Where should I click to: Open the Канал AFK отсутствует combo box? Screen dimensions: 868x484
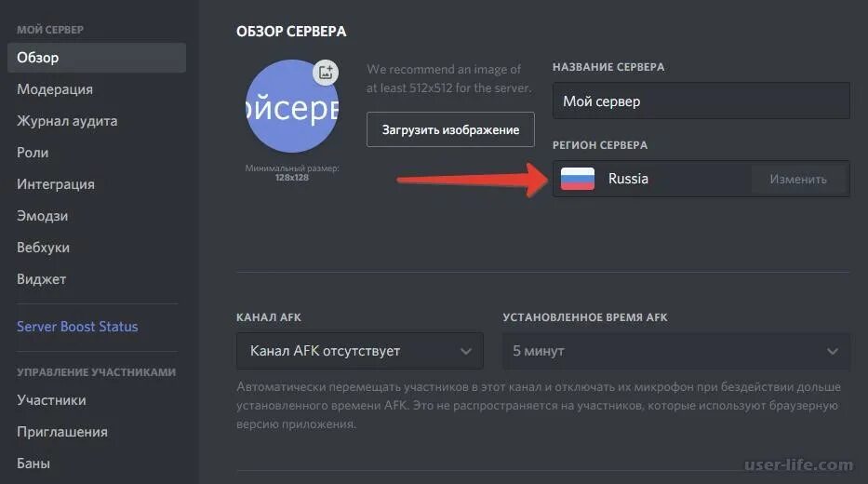(x=360, y=351)
